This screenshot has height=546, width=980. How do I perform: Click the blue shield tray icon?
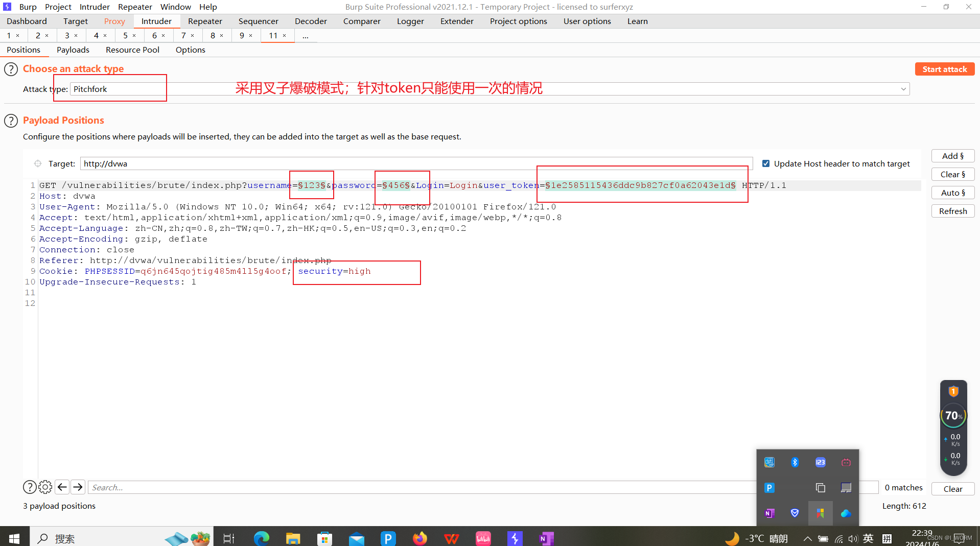click(795, 513)
